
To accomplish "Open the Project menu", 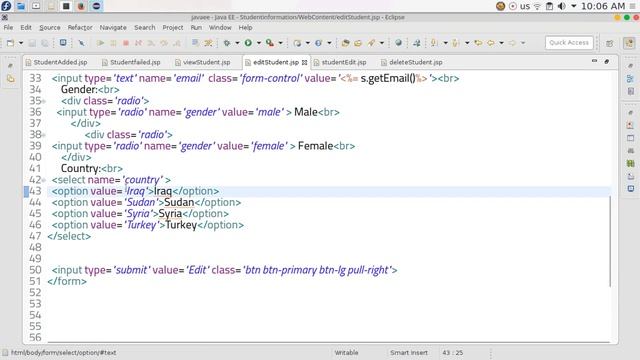I will pyautogui.click(x=173, y=27).
